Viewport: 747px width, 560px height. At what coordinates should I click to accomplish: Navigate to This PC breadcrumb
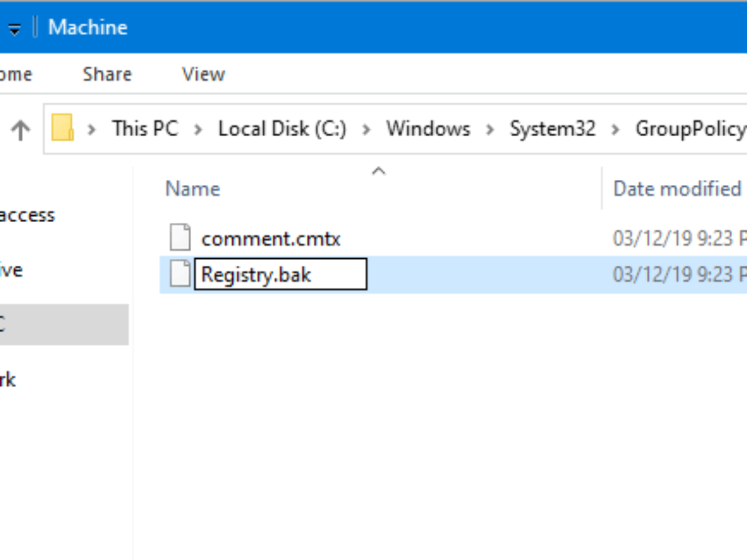click(145, 129)
